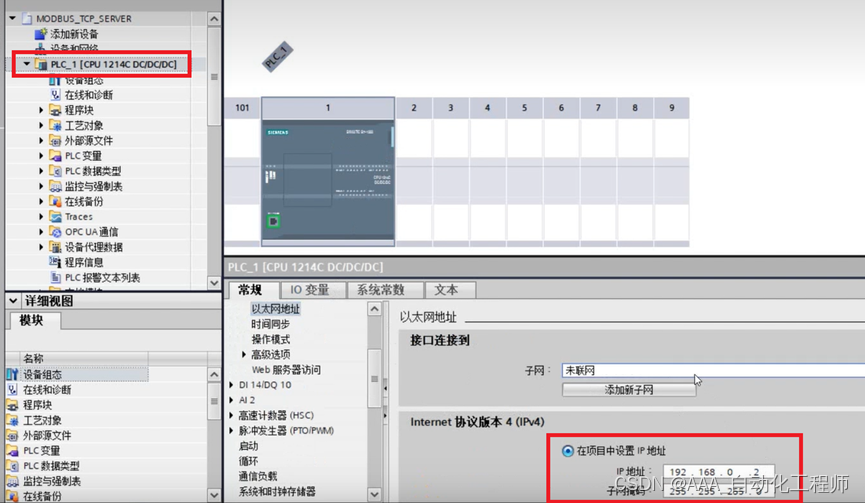Select 操作模式 in properties navigation

270,339
